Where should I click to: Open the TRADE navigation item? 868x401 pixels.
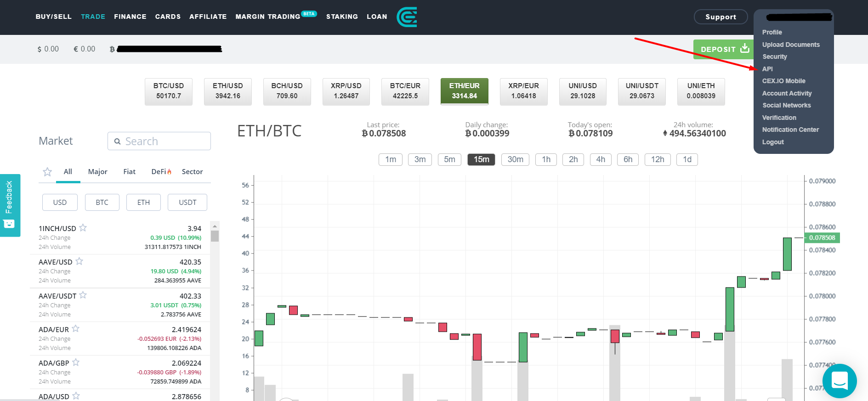click(93, 17)
